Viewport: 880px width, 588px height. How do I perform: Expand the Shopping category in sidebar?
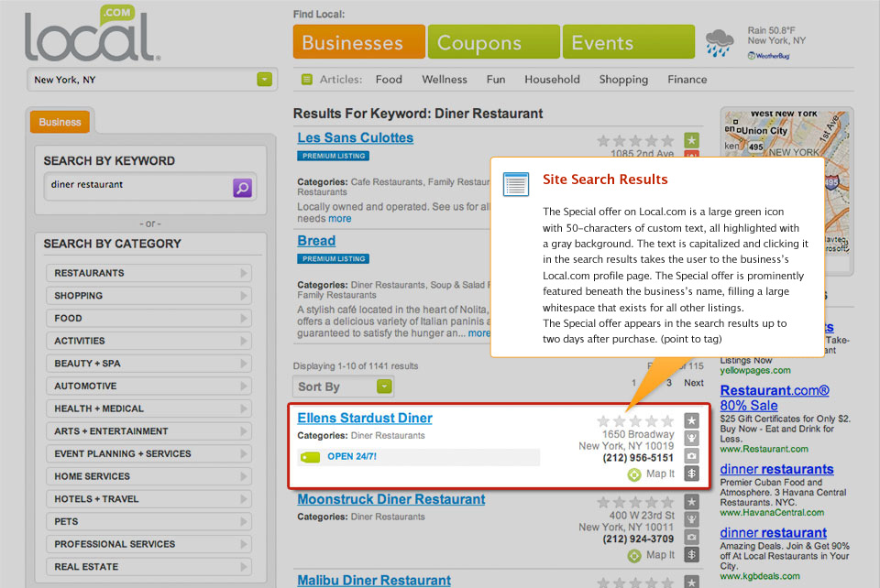148,296
